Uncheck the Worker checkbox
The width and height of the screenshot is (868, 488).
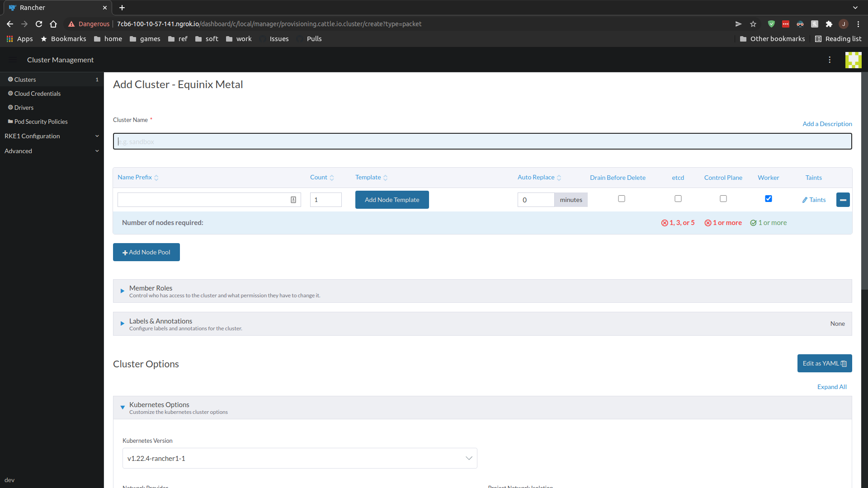point(769,198)
